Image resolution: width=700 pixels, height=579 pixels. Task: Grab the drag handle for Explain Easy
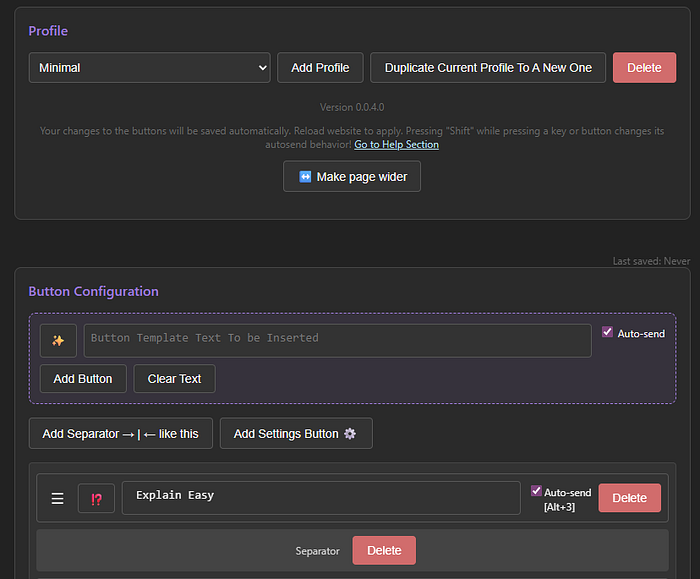coord(57,498)
